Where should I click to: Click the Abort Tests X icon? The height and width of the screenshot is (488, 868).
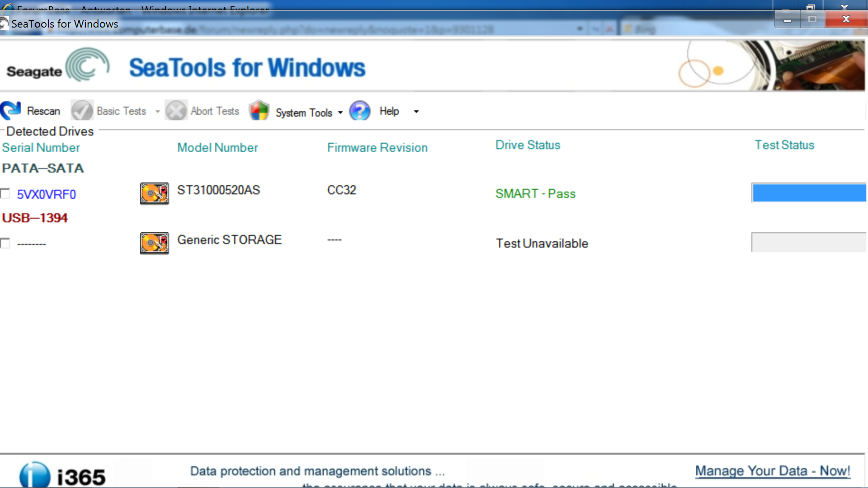point(176,111)
